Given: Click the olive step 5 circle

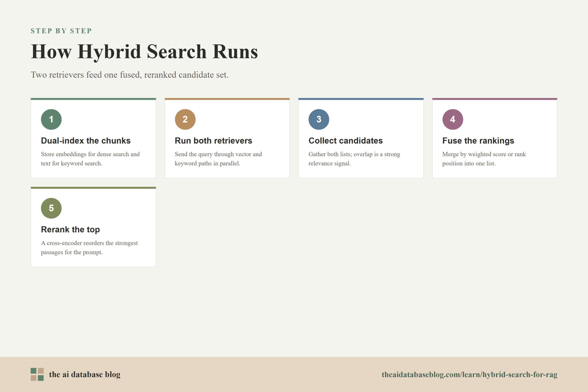Looking at the screenshot, I should pos(51,208).
